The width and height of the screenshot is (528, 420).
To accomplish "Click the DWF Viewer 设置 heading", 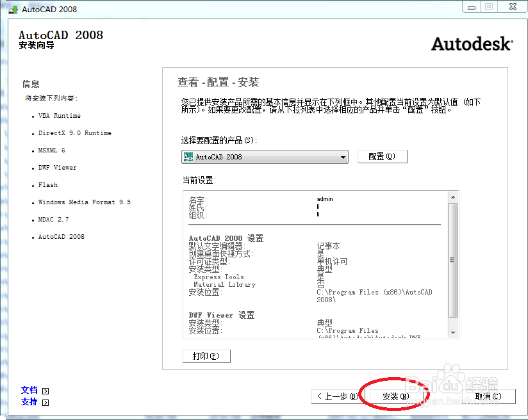I will 222,316.
